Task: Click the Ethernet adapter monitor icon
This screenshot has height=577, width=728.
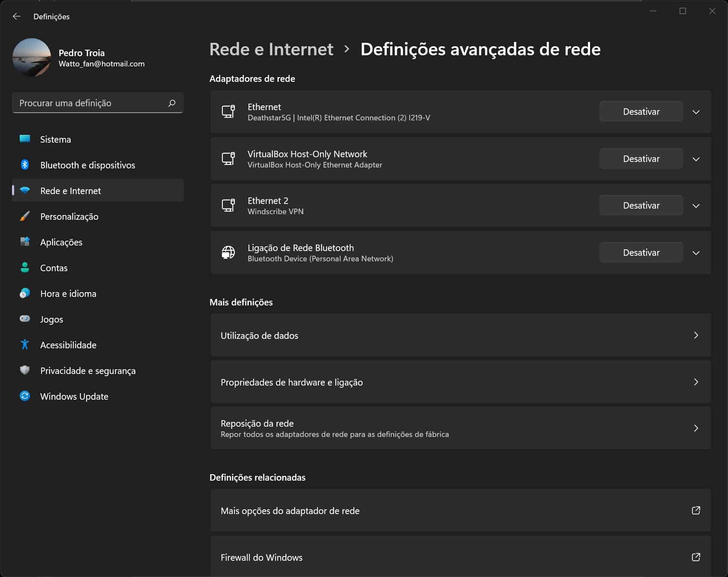Action: point(228,112)
